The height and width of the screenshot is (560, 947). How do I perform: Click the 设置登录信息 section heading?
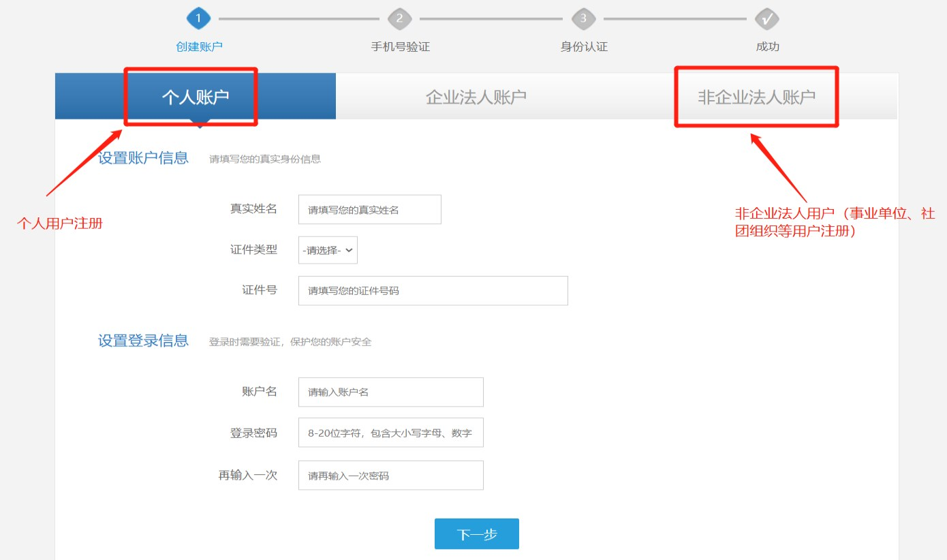pyautogui.click(x=143, y=341)
